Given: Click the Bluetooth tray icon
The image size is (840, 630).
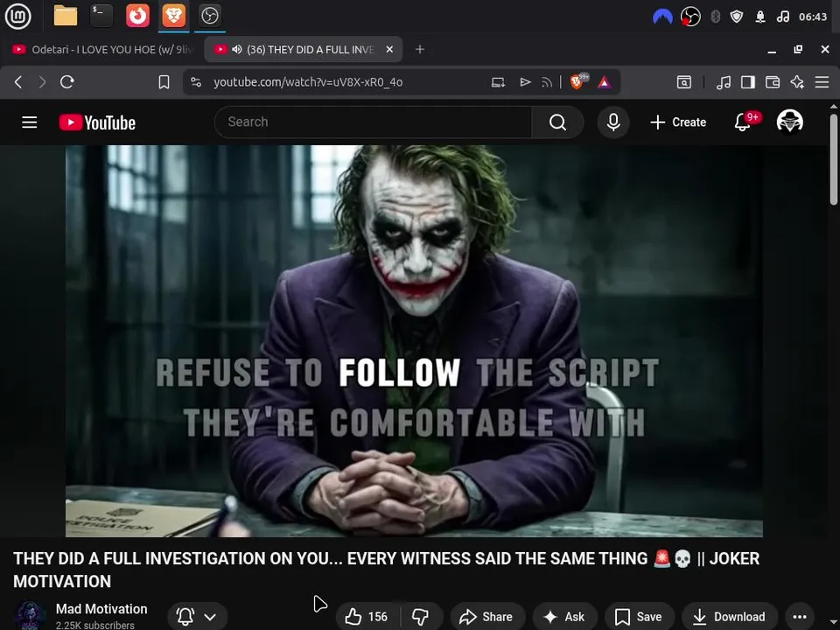Looking at the screenshot, I should tap(715, 17).
